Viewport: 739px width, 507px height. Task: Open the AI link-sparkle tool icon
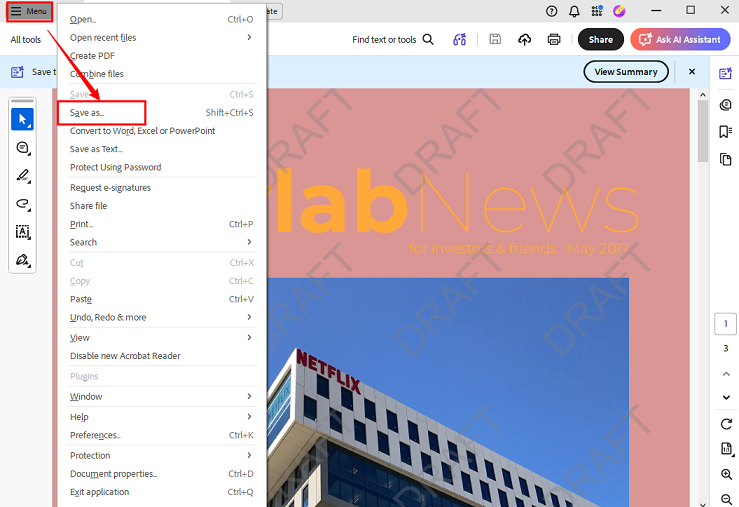coord(460,40)
